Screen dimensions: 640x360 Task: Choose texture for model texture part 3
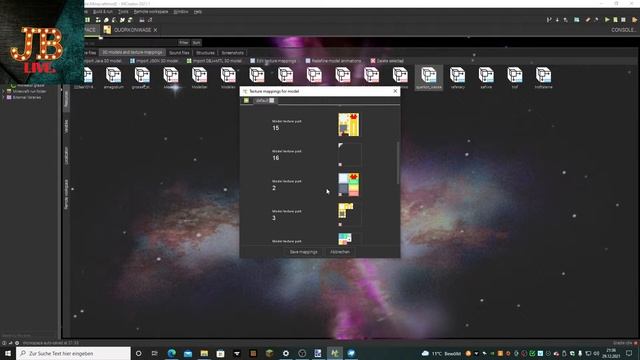349,215
